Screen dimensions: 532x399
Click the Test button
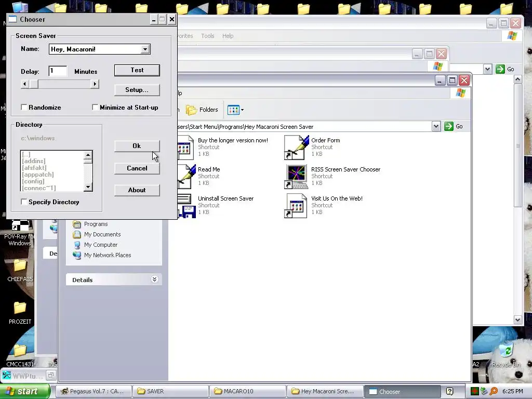pos(137,70)
